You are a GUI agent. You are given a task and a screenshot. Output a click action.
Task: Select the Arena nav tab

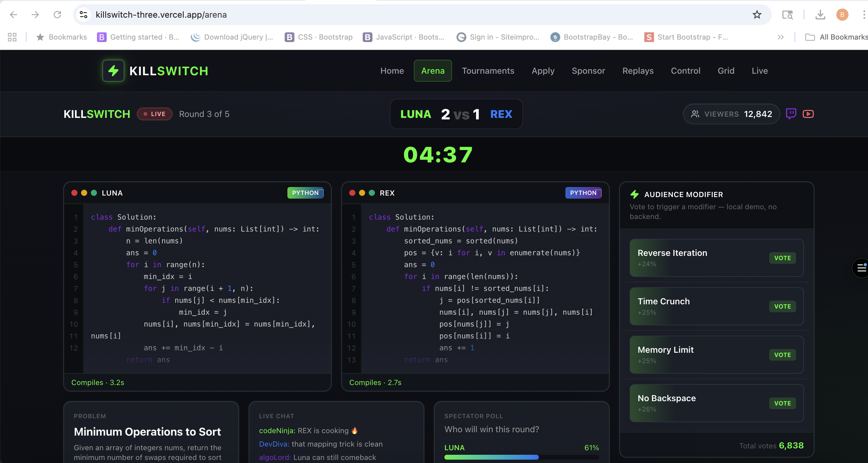(433, 71)
